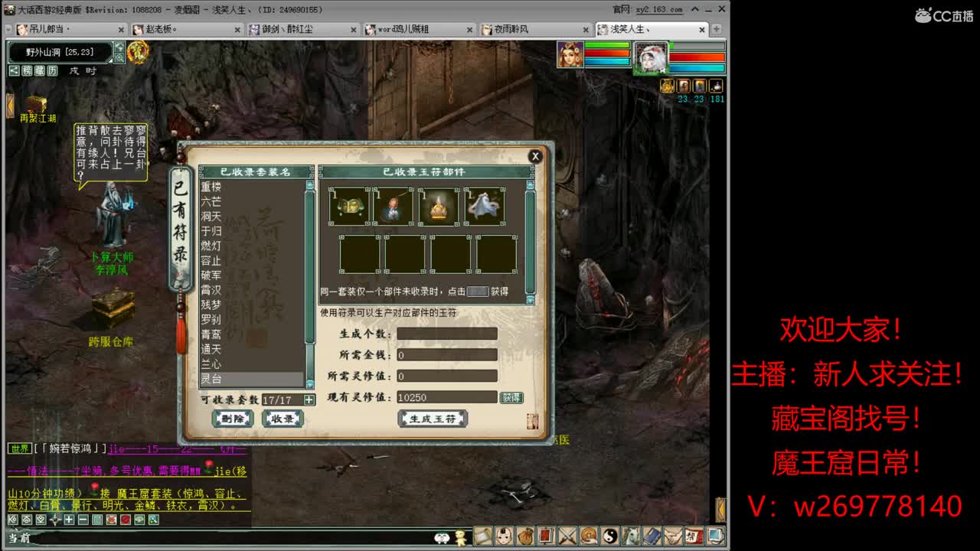Select 六芒 in the set list
The width and height of the screenshot is (980, 551).
[252, 201]
